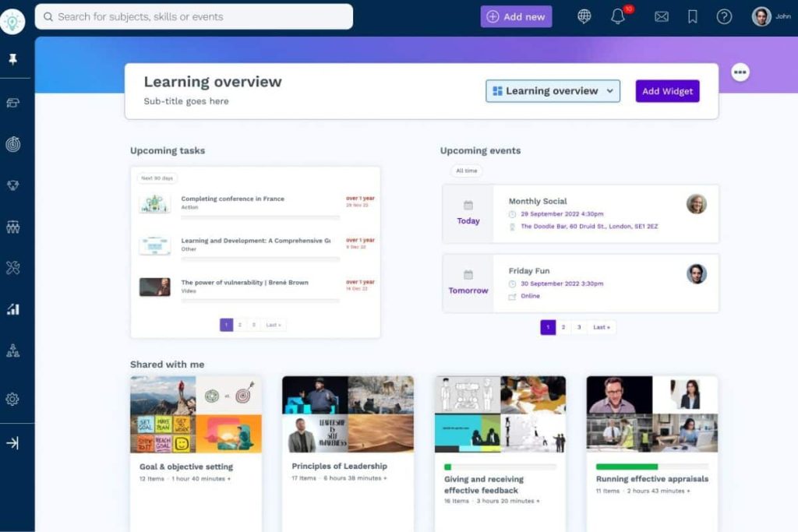This screenshot has width=798, height=532.
Task: Click the Online location link
Action: tap(530, 296)
